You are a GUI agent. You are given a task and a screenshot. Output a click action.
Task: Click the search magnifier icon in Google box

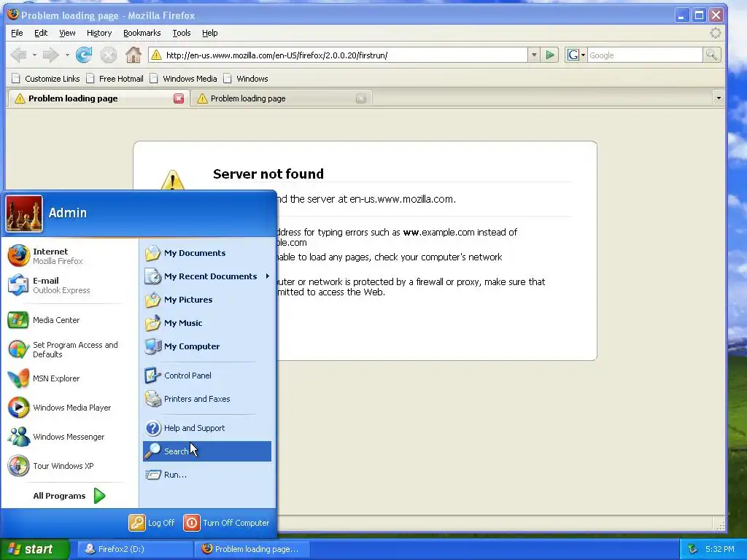pos(712,55)
